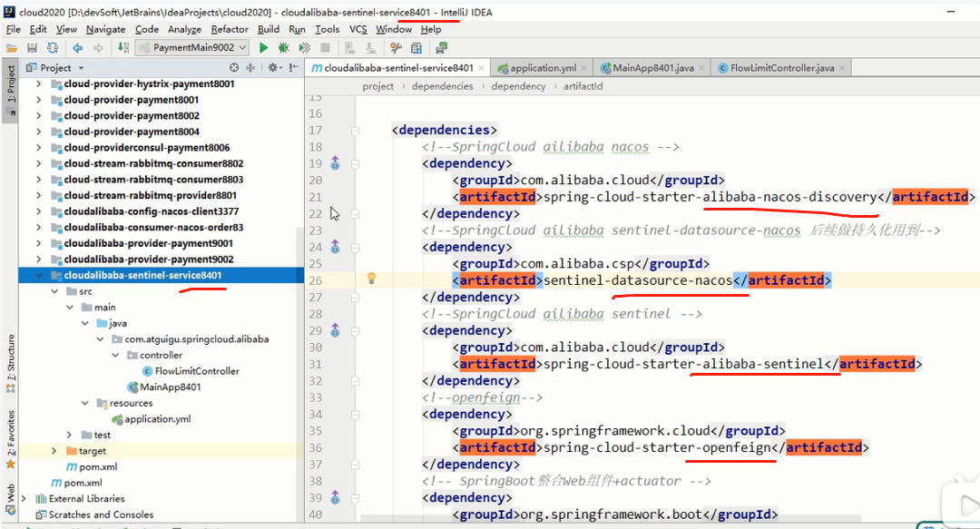Open the Refactor menu
The image size is (980, 529).
click(x=230, y=29)
